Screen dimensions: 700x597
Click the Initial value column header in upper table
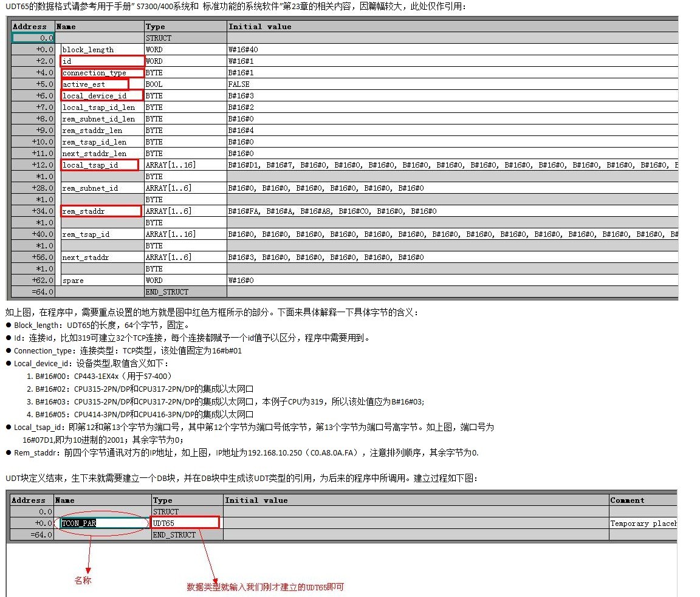pos(452,27)
